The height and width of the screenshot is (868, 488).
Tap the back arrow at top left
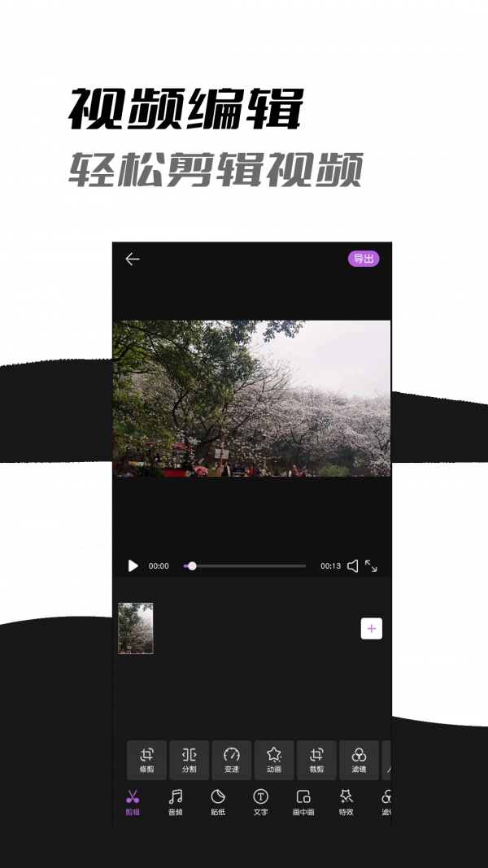coord(133,259)
